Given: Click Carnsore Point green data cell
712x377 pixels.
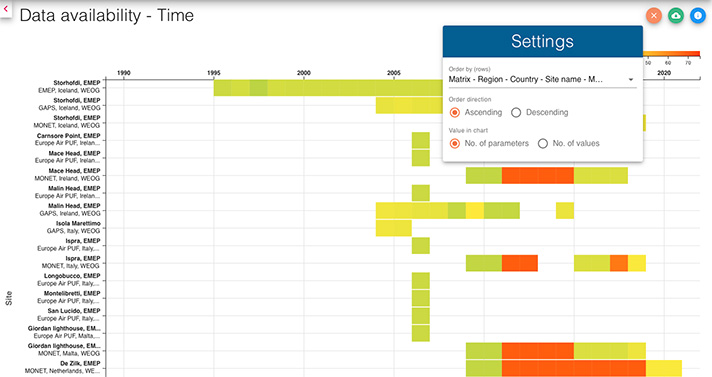Looking at the screenshot, I should (x=421, y=140).
